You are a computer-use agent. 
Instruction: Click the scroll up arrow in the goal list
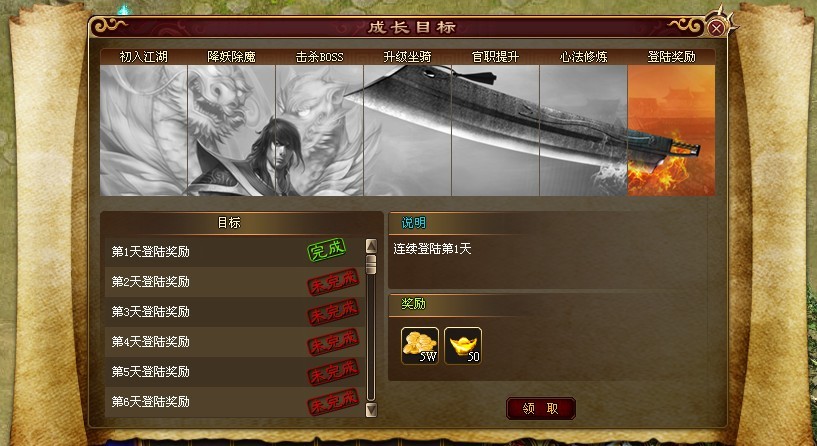(371, 245)
